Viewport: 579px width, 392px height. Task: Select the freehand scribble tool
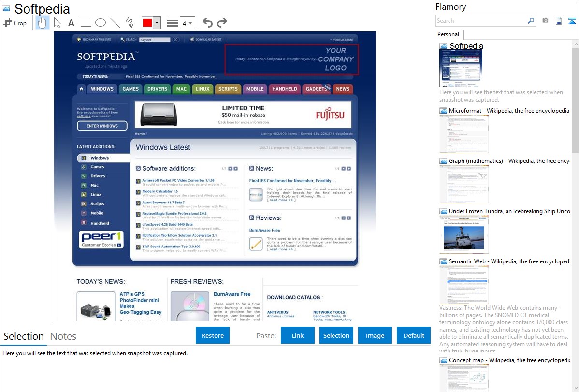[130, 23]
